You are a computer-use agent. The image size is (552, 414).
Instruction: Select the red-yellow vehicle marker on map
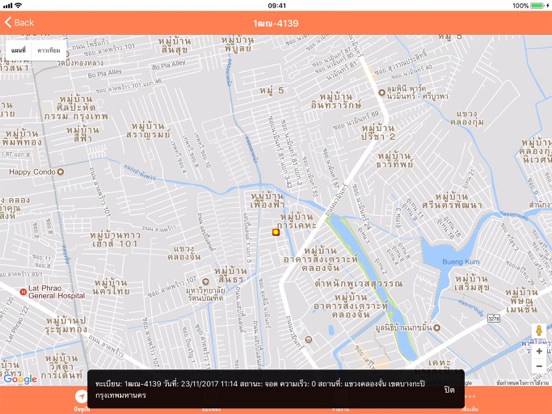click(x=276, y=232)
